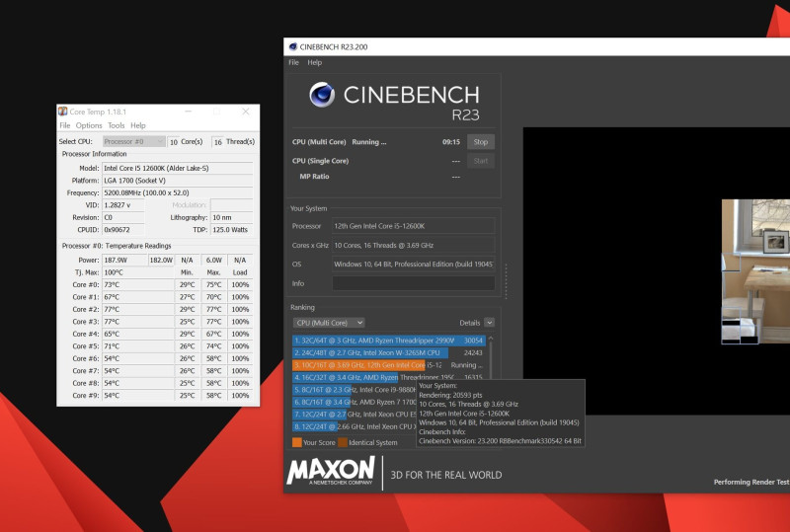Screen dimensions: 790x532
Task: Click the Cores x GHz field
Action: click(413, 245)
